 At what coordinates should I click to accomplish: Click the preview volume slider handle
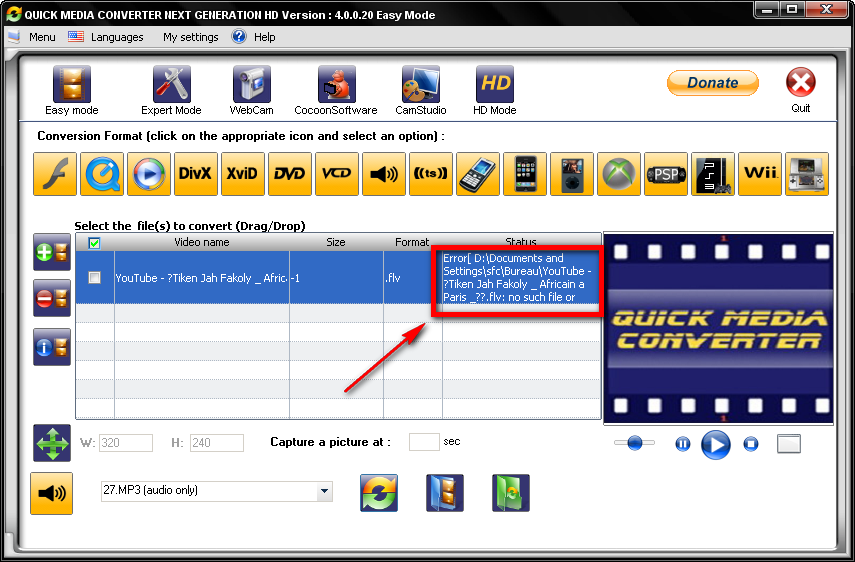634,443
